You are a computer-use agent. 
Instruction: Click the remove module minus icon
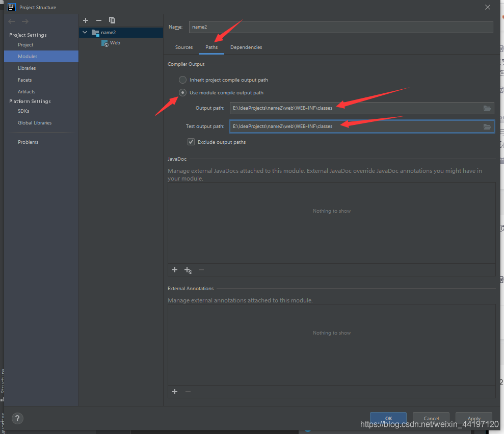pos(99,20)
